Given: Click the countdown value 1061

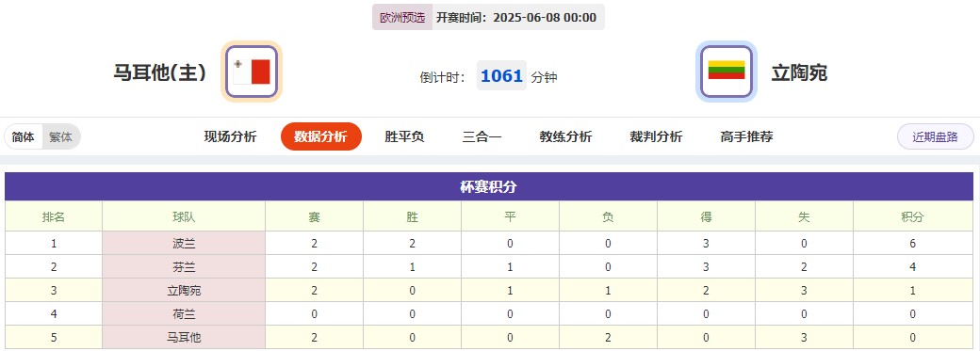Looking at the screenshot, I should (502, 75).
